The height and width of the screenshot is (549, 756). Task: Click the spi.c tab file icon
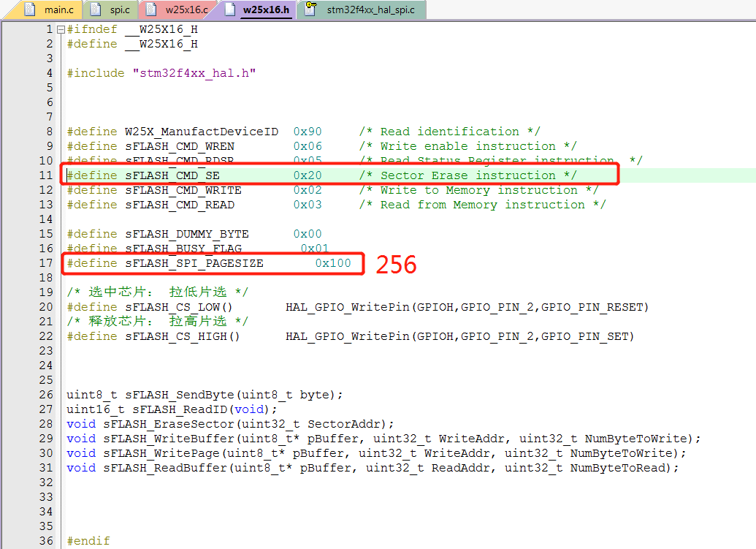pos(96,10)
